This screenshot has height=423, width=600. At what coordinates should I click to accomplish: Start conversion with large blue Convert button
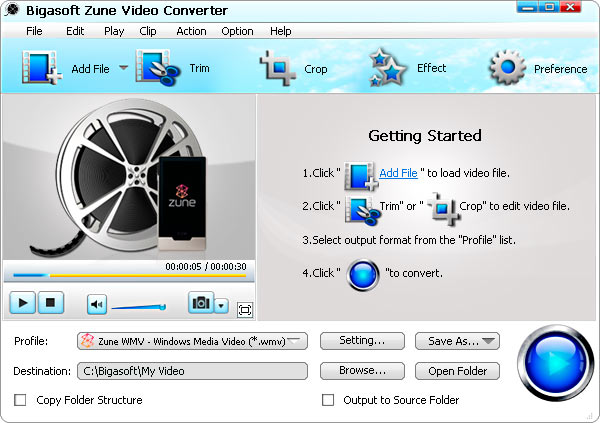556,363
